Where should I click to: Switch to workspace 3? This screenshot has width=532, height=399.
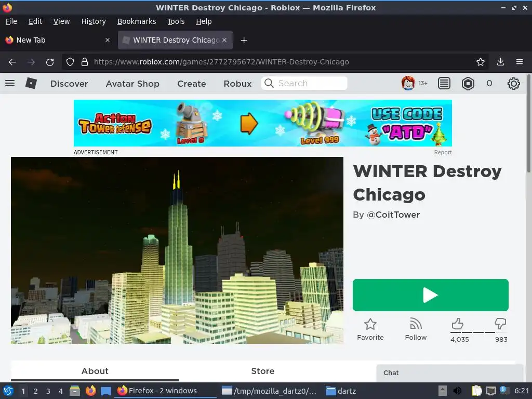(x=48, y=391)
